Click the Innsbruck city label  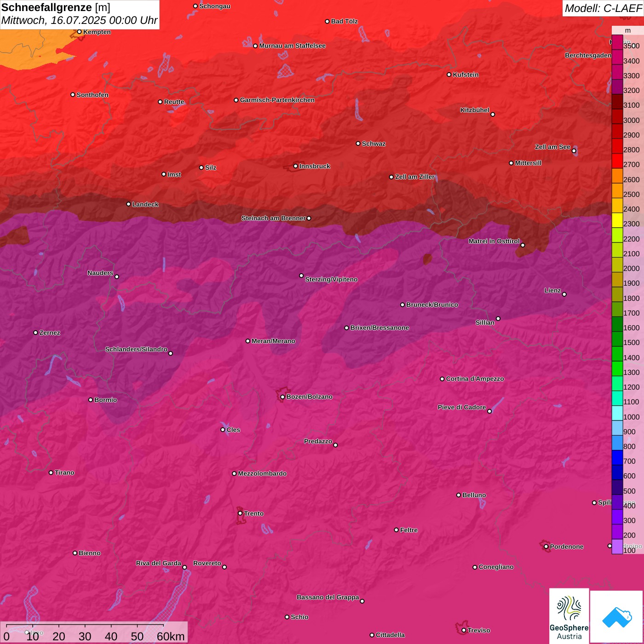315,166
